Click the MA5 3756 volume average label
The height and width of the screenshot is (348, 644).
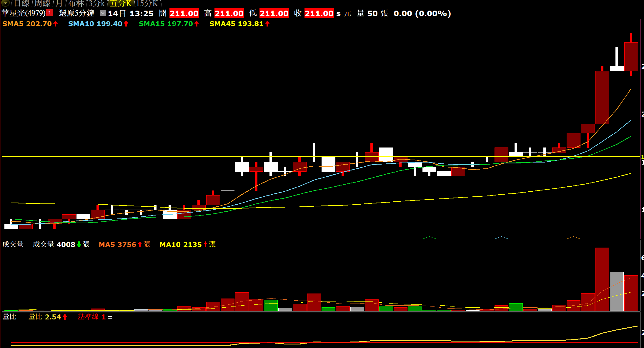point(117,244)
